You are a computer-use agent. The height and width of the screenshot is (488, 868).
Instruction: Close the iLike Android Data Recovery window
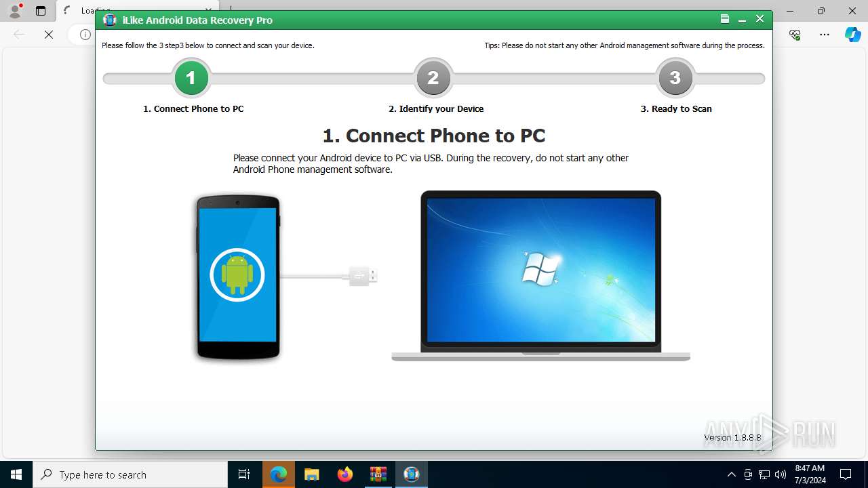(760, 19)
